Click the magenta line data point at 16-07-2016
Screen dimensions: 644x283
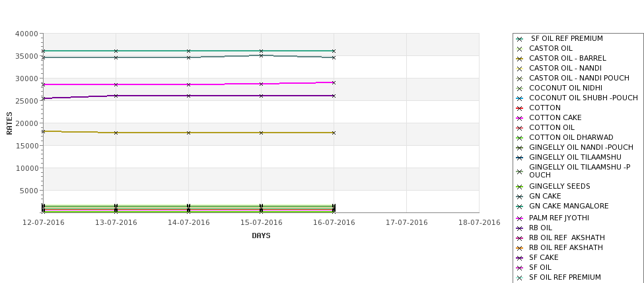pos(334,83)
